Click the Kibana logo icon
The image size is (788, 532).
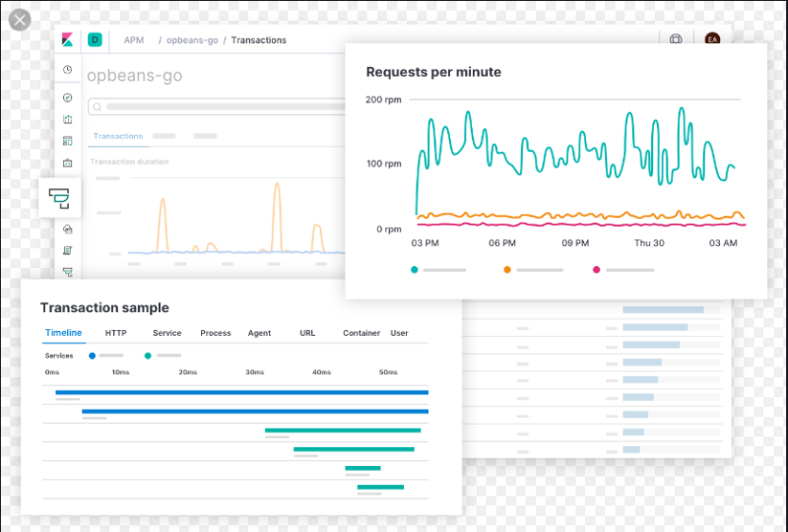[68, 40]
